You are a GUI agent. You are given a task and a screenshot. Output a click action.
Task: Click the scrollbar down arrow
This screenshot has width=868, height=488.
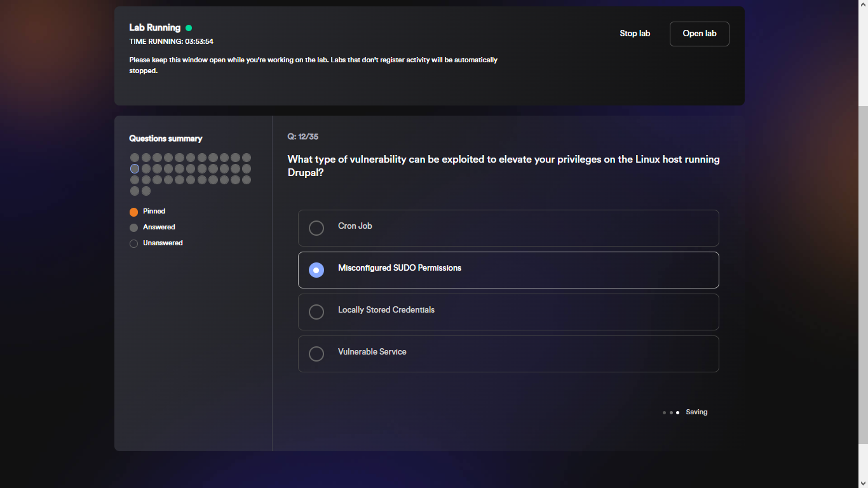[863, 483]
